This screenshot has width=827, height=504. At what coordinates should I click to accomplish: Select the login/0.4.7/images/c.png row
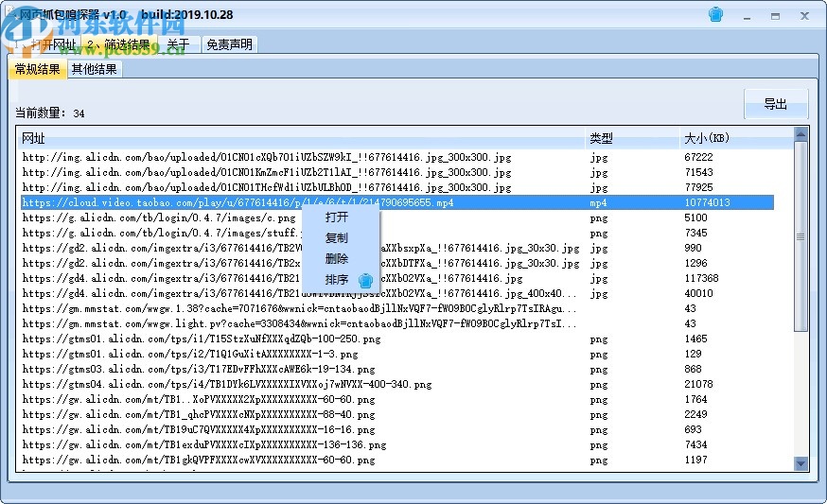[397, 217]
